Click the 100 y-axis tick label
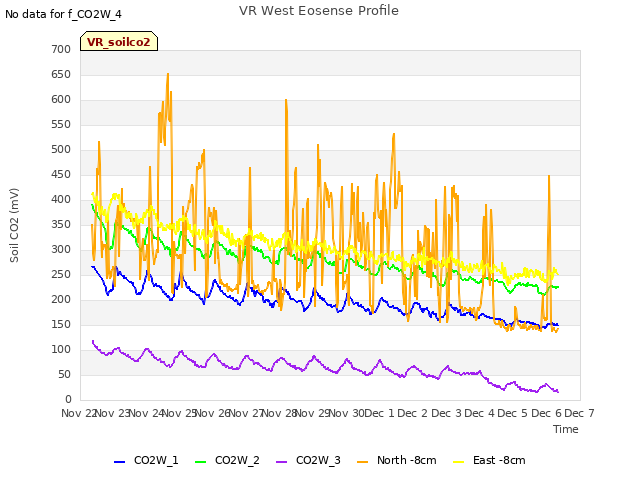 61,349
